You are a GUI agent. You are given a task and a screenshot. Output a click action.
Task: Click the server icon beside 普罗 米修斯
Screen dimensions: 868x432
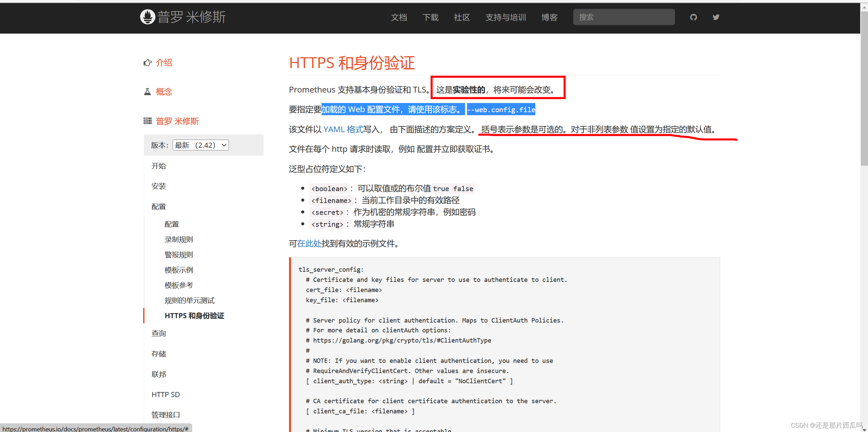pyautogui.click(x=148, y=121)
